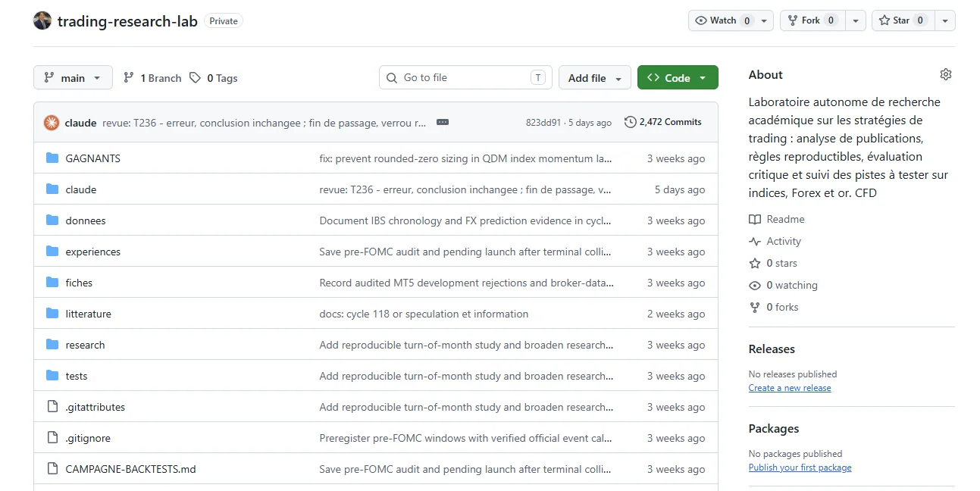The image size is (980, 491).
Task: Open the edit repository details gear
Action: (x=945, y=74)
